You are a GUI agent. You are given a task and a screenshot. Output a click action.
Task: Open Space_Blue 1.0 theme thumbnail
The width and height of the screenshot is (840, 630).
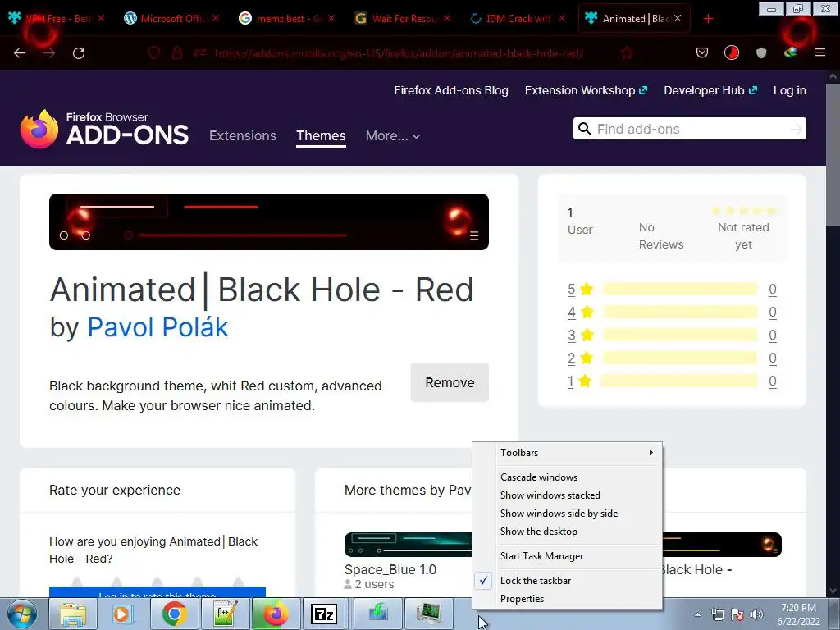pyautogui.click(x=408, y=545)
